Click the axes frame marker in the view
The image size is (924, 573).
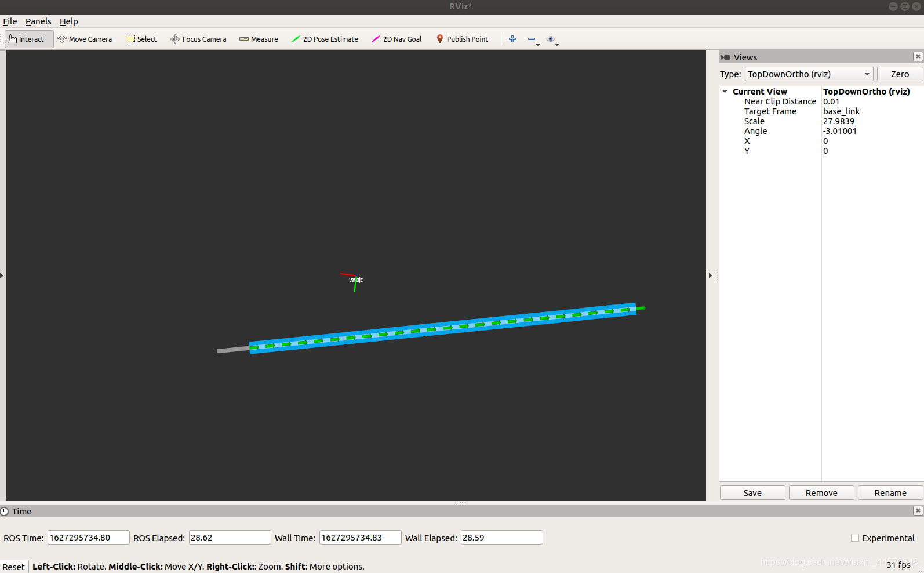[352, 282]
